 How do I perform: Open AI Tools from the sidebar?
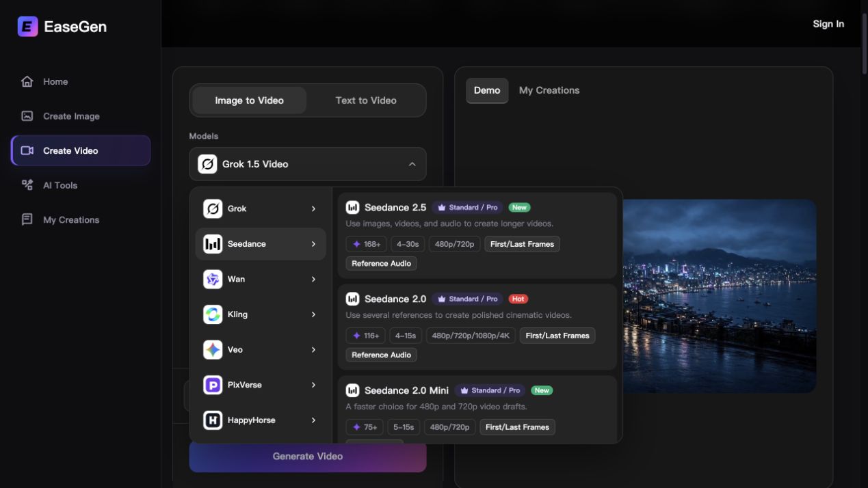click(x=81, y=185)
